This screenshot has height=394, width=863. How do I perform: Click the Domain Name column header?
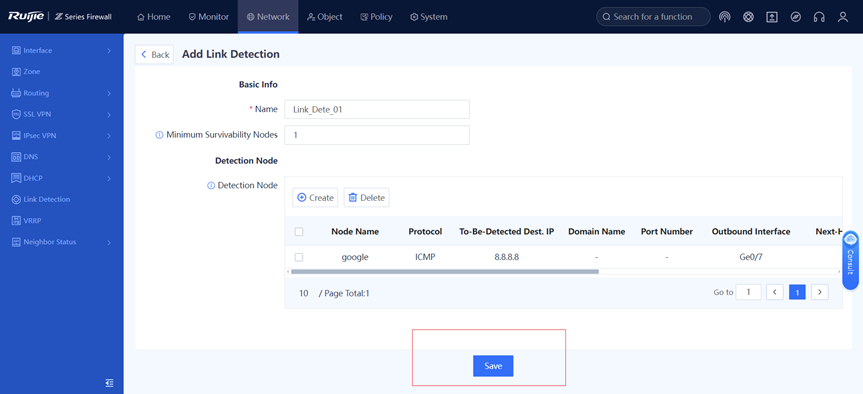coord(597,232)
